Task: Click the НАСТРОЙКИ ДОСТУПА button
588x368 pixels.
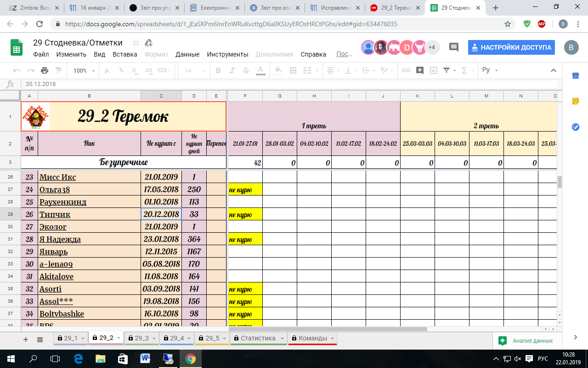Action: [x=511, y=47]
